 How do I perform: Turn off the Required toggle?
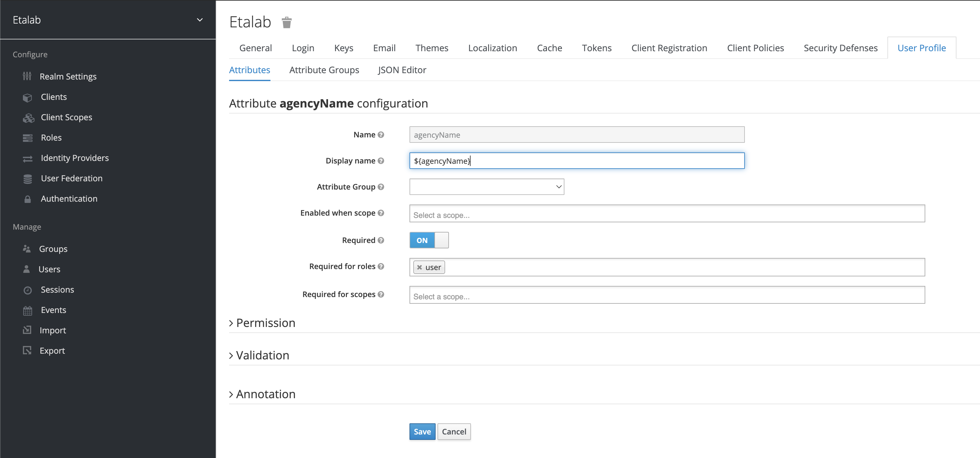pyautogui.click(x=441, y=240)
